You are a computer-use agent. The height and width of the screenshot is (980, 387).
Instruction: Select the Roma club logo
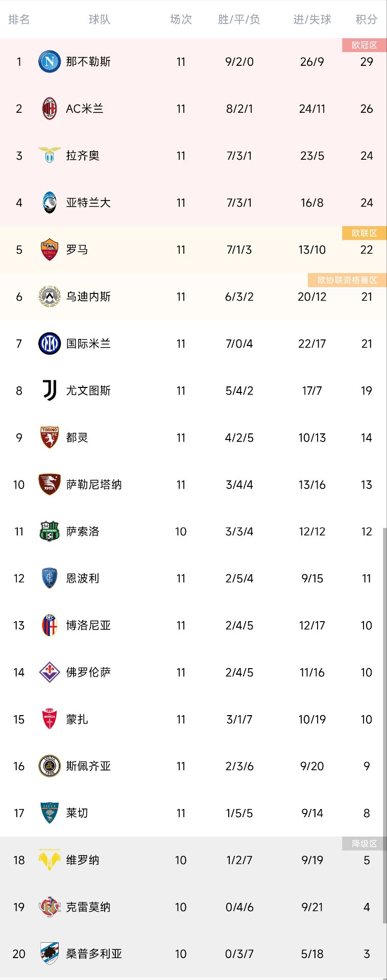[x=50, y=250]
